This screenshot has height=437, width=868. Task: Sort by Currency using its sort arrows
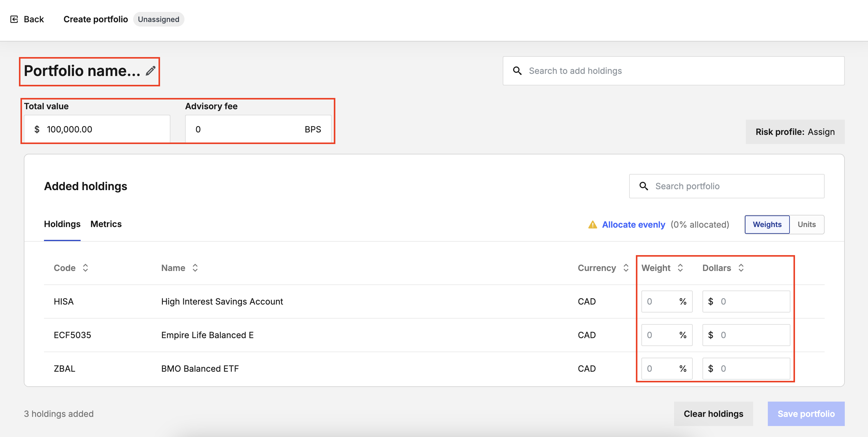[626, 268]
